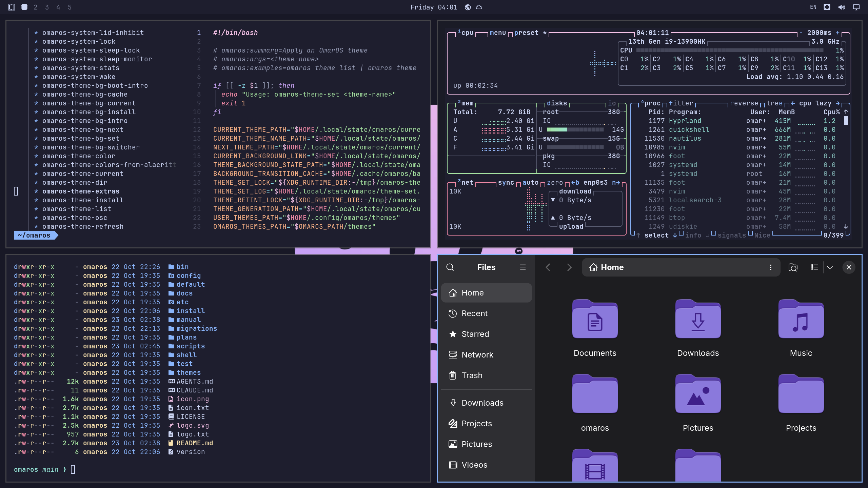868x488 pixels.
Task: Select the Music folder icon
Action: pos(801,319)
